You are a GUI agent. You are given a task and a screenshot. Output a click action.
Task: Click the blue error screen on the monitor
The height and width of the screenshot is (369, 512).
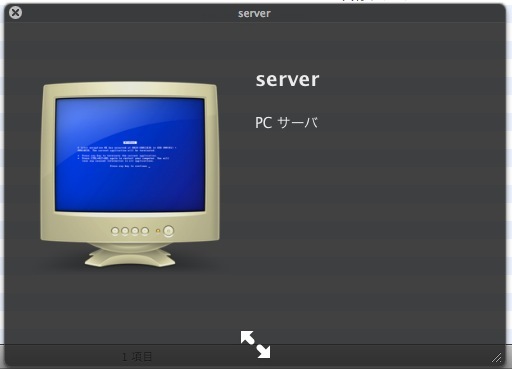[x=130, y=155]
